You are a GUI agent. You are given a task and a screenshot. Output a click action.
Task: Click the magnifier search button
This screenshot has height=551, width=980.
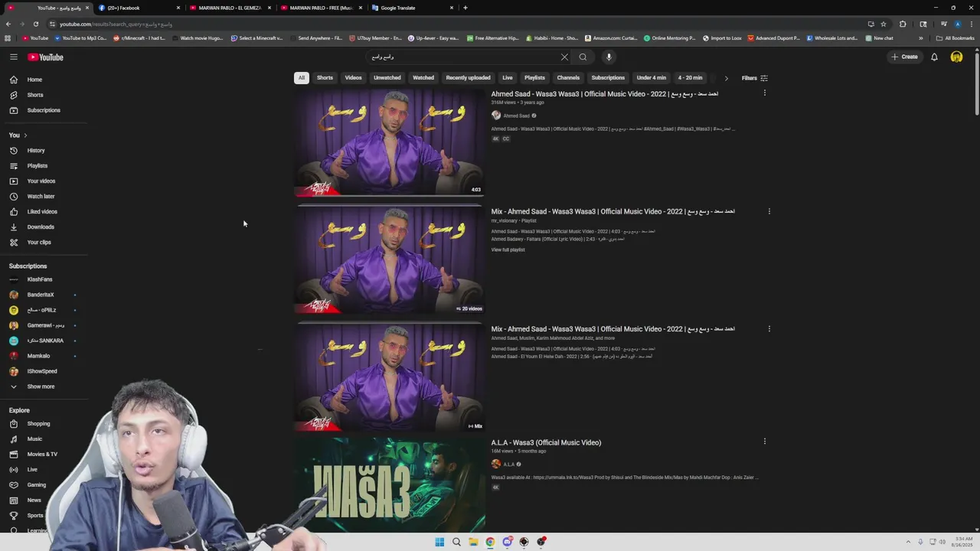click(583, 57)
